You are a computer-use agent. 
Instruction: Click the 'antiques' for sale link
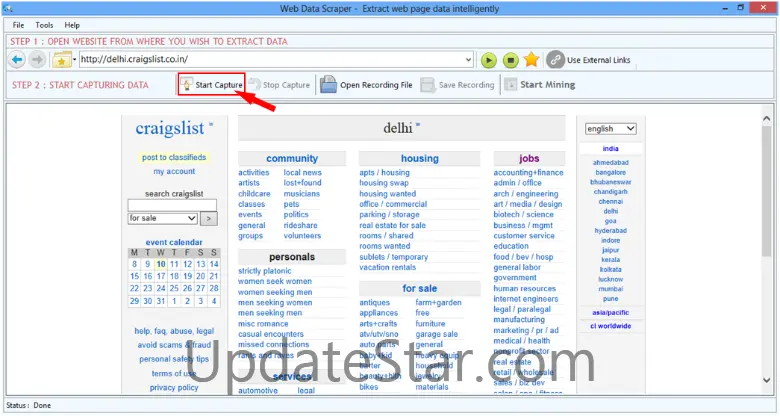pos(375,303)
